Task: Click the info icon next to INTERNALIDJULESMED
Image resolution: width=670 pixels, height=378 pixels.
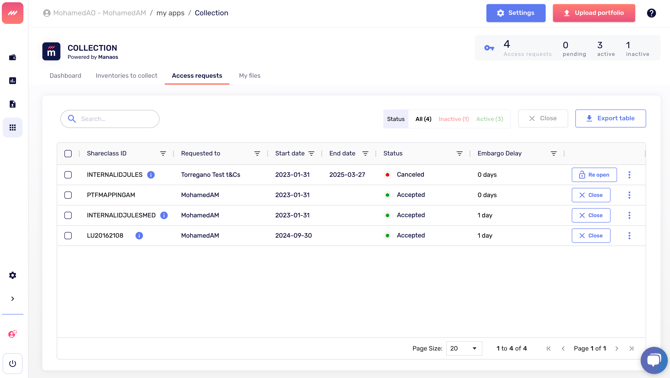Action: pos(164,215)
